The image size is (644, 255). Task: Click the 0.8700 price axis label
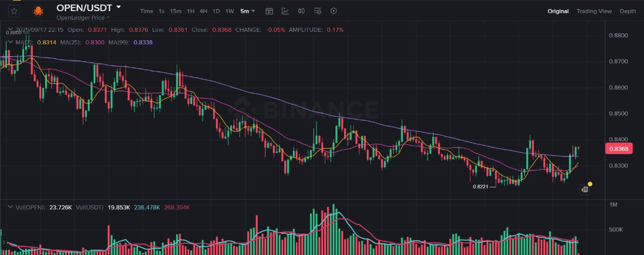pyautogui.click(x=618, y=61)
